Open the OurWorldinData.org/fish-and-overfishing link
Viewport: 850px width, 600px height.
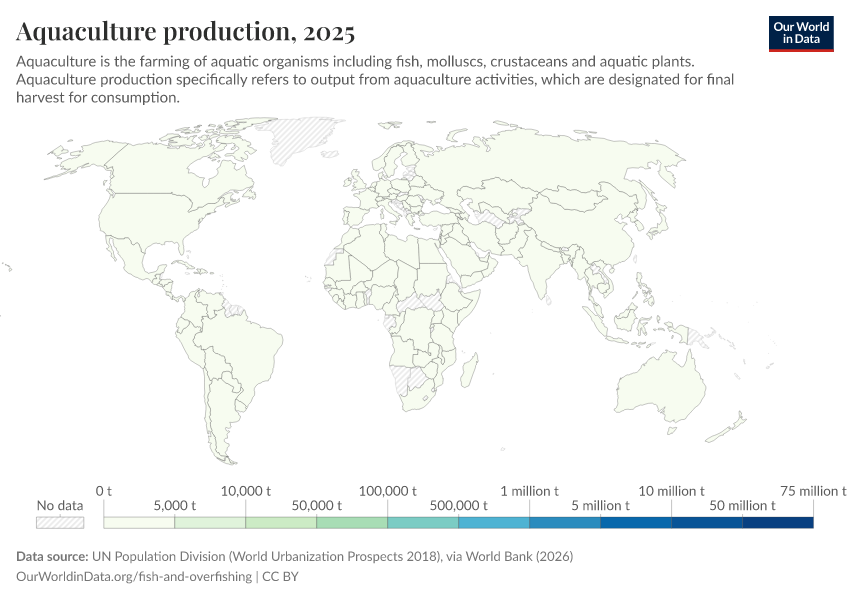[134, 577]
